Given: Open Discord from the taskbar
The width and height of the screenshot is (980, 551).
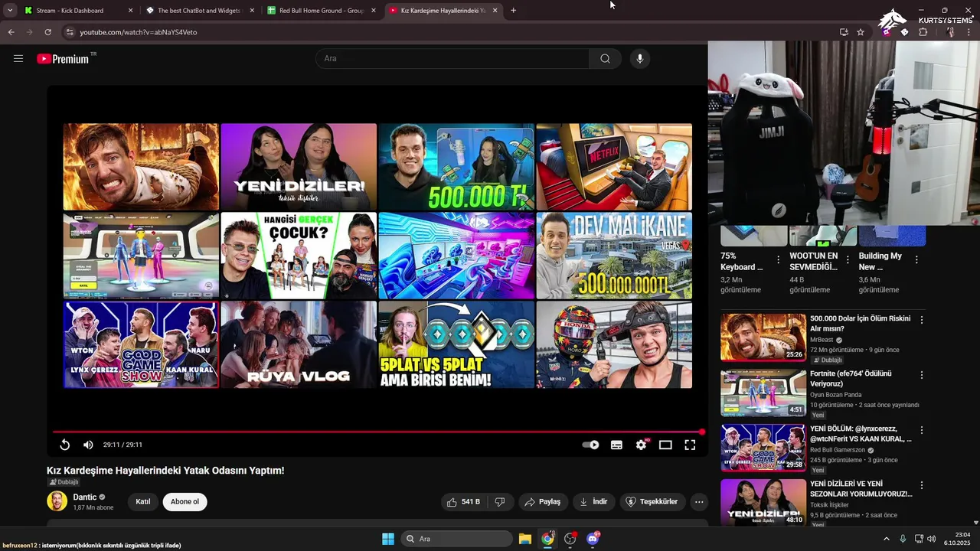Looking at the screenshot, I should click(x=593, y=539).
